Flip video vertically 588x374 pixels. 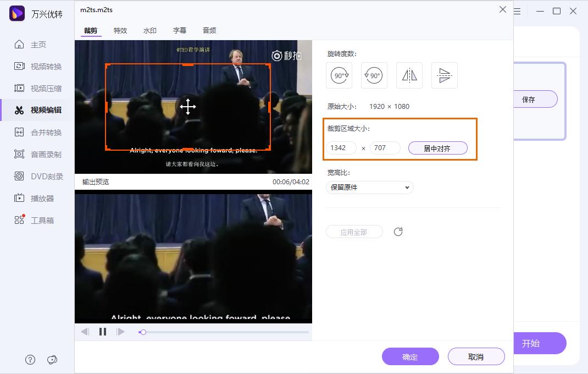tap(445, 75)
